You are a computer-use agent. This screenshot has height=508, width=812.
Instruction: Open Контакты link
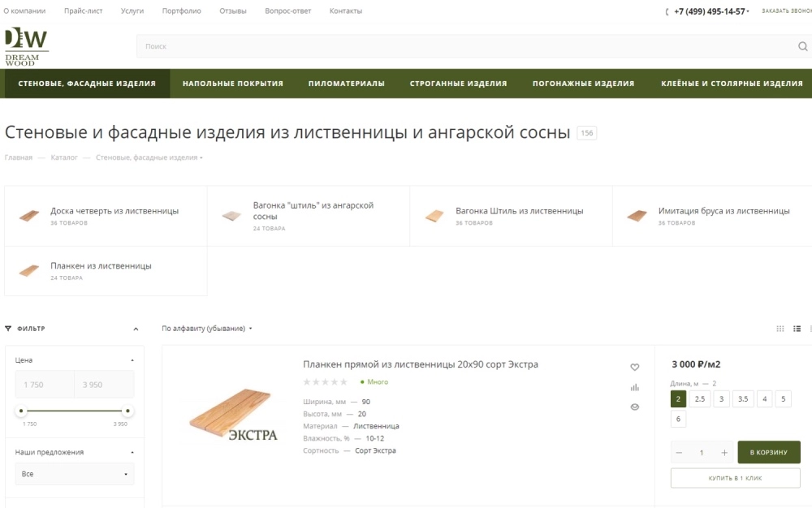point(346,11)
